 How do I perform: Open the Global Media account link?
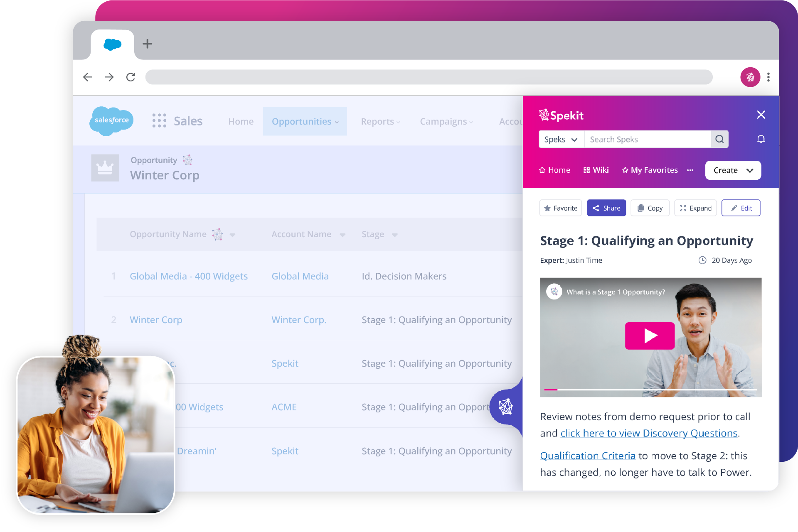click(x=300, y=277)
